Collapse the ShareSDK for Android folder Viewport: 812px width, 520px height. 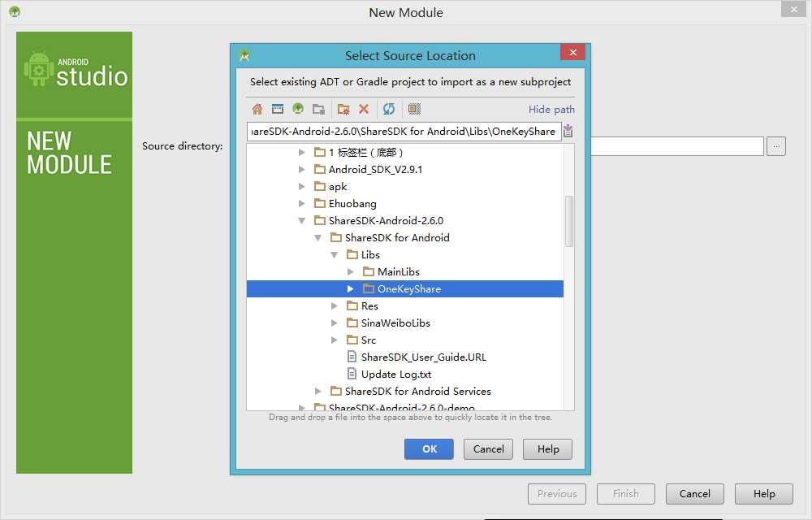coord(318,238)
